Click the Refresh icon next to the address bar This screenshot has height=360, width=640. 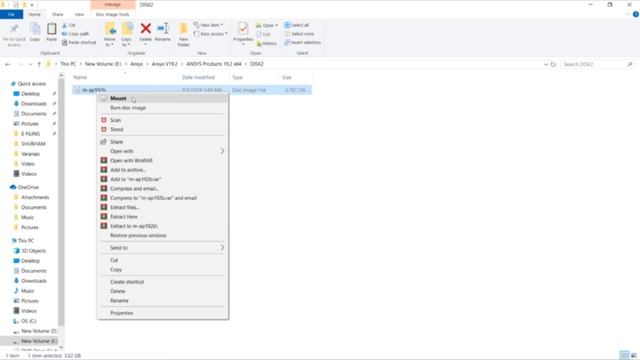[x=553, y=64]
